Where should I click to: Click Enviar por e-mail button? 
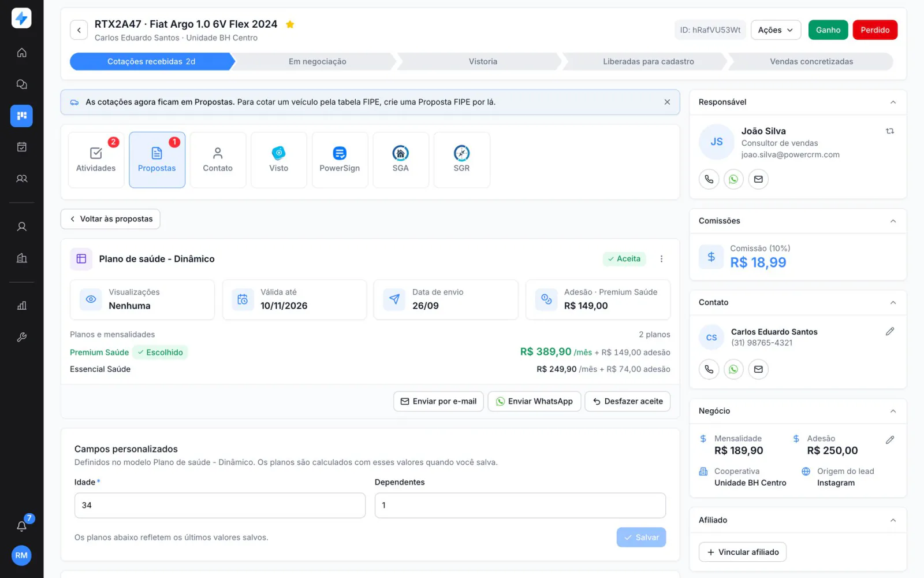click(x=438, y=401)
